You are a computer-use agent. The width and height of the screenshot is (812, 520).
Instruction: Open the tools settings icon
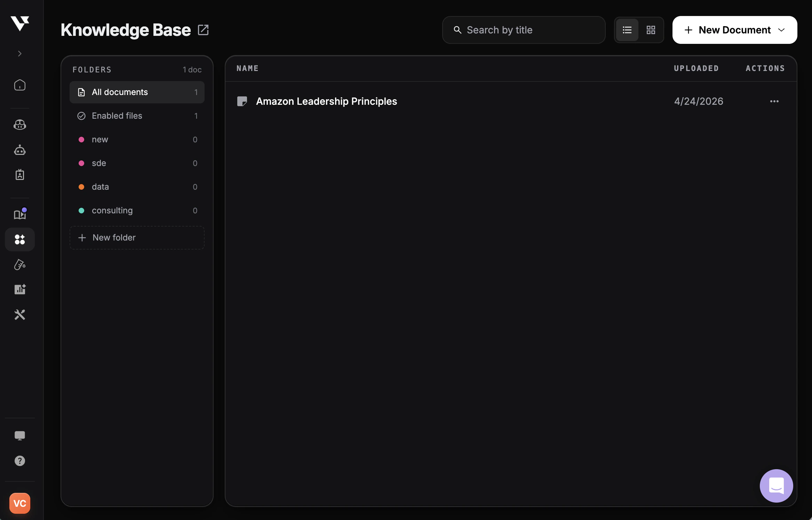[19, 314]
